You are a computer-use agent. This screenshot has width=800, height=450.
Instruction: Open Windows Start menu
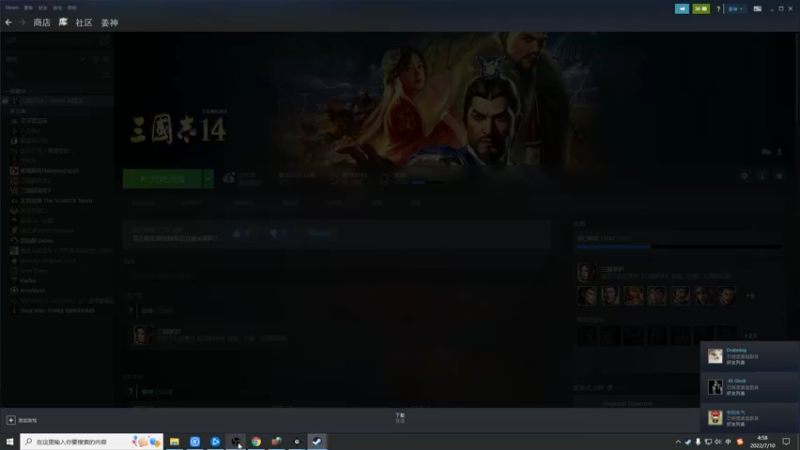[10, 441]
